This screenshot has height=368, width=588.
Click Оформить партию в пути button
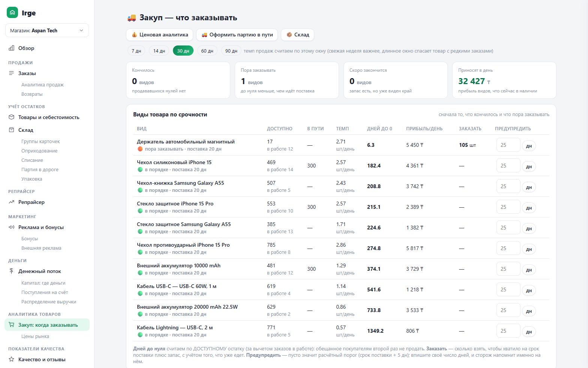point(237,35)
